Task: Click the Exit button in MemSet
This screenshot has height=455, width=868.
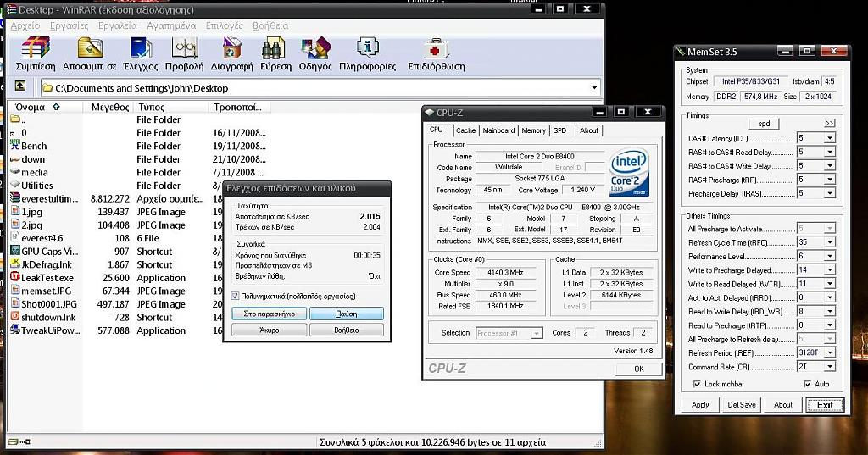Action: tap(825, 405)
